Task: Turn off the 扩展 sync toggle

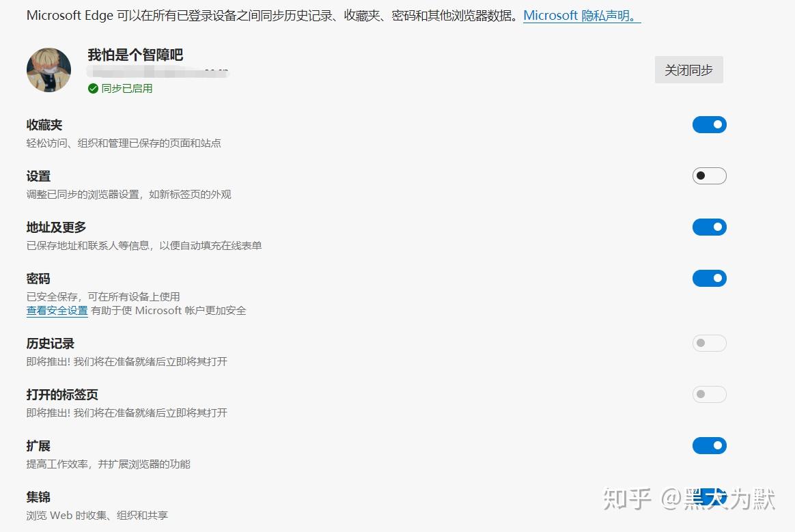Action: pos(710,446)
